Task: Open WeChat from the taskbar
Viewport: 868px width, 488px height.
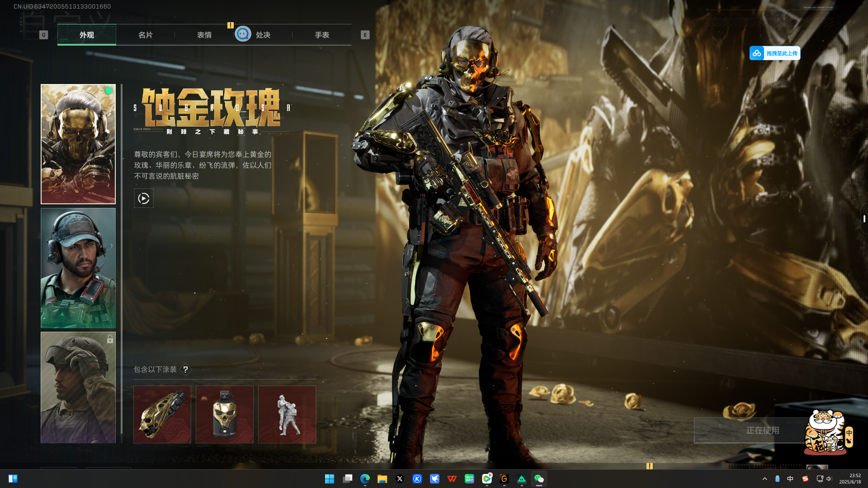Action: click(x=539, y=479)
